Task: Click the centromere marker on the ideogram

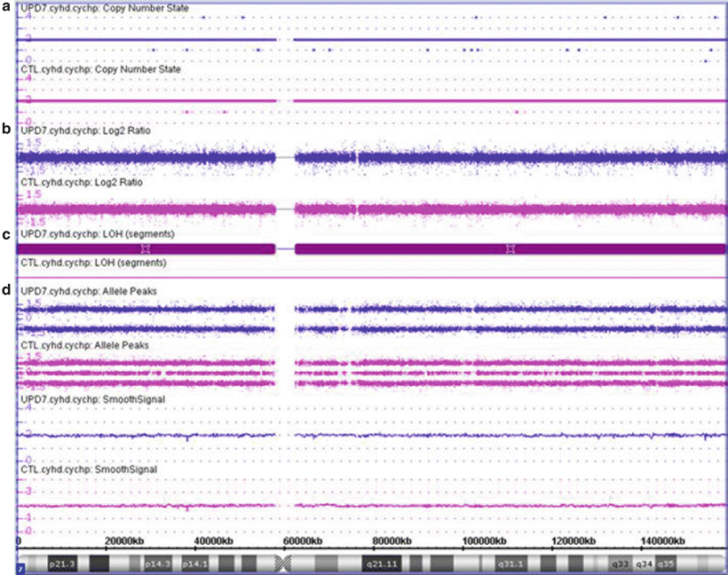Action: click(x=284, y=563)
